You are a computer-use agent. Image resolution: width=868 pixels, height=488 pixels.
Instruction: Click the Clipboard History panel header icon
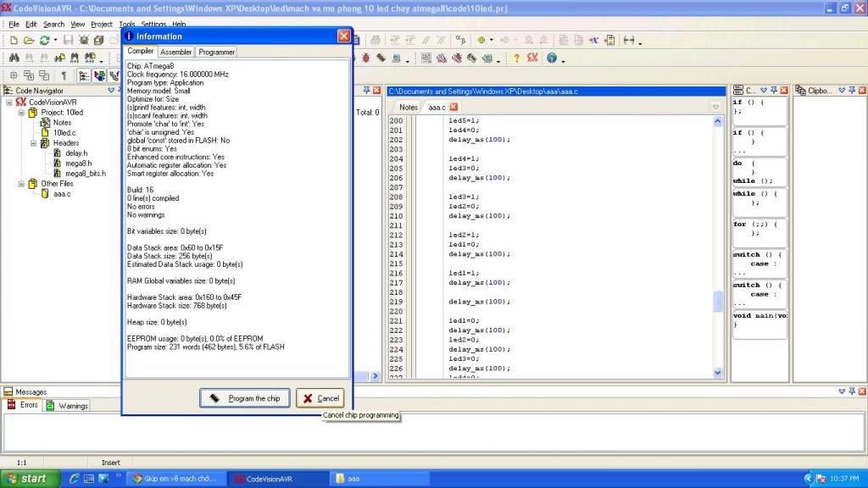(x=800, y=90)
